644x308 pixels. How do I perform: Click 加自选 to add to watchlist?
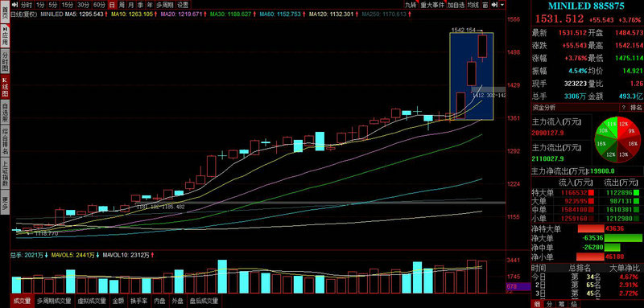click(456, 5)
